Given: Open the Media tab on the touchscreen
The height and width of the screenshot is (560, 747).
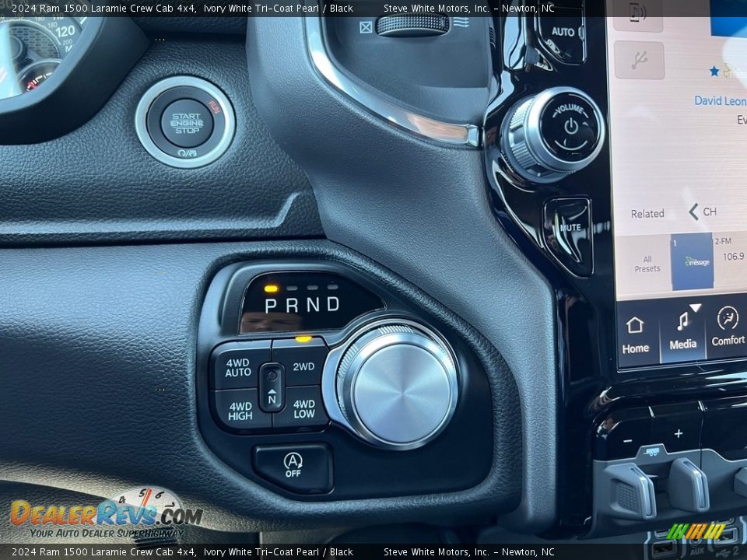Looking at the screenshot, I should (682, 332).
